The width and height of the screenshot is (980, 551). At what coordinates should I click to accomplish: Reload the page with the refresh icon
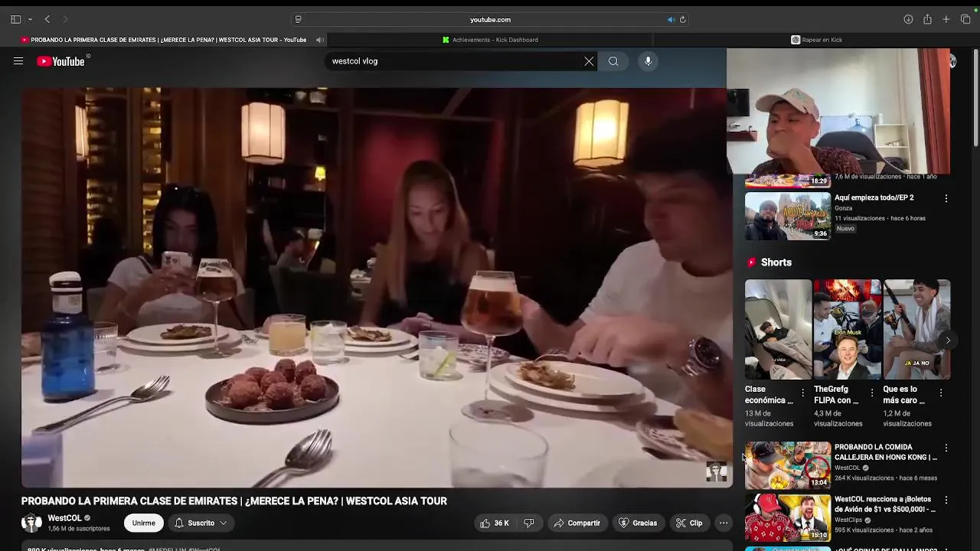[x=682, y=19]
